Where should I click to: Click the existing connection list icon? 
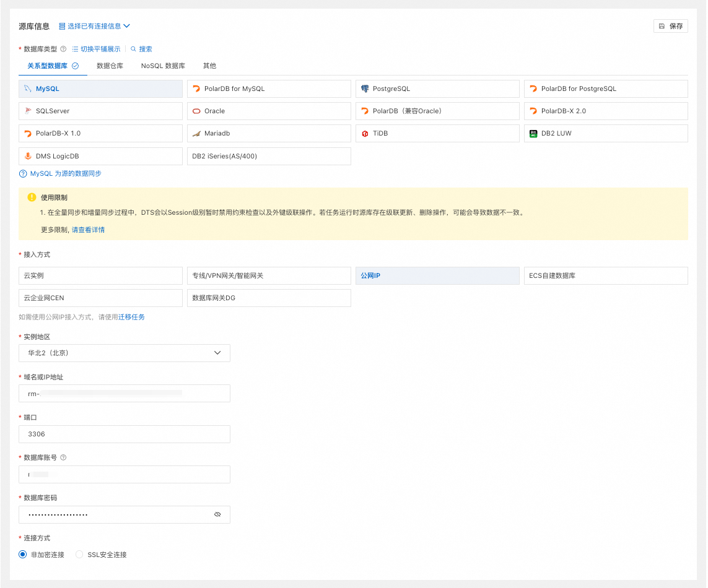[62, 26]
